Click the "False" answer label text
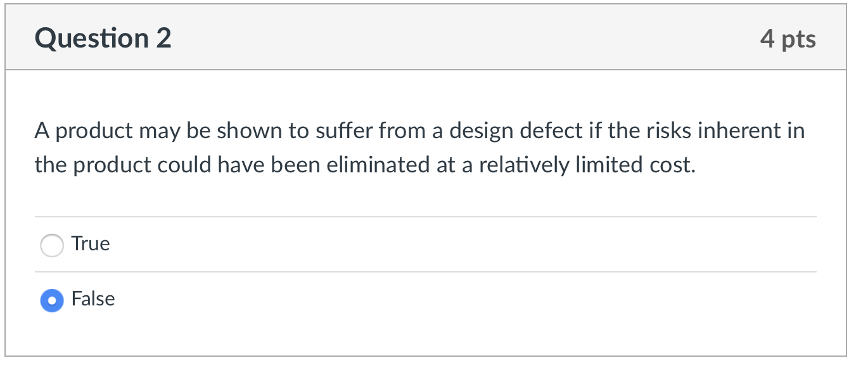The image size is (868, 365). (x=94, y=299)
